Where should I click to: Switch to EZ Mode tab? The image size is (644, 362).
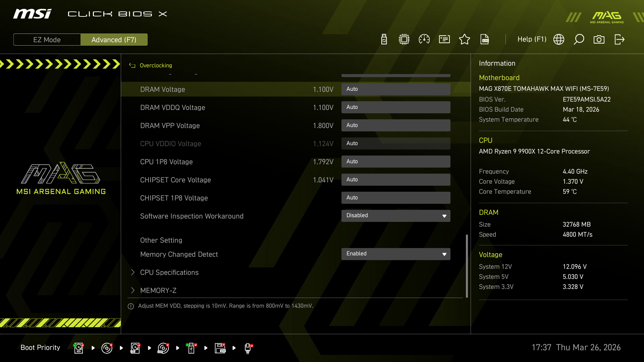[47, 39]
